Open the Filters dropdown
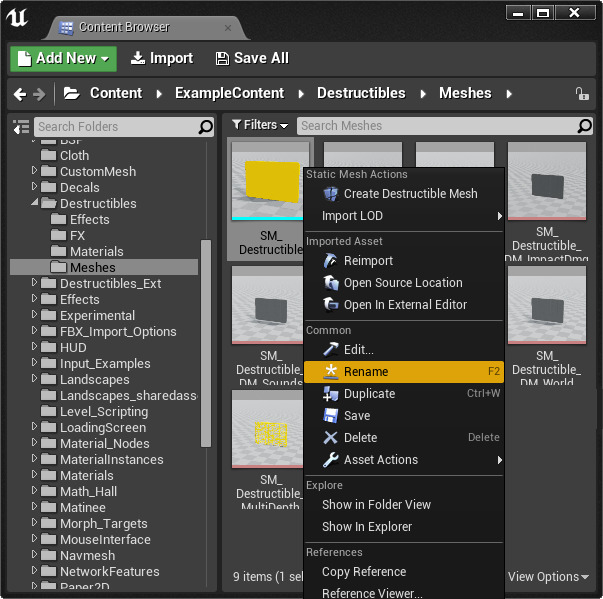Image resolution: width=603 pixels, height=599 pixels. [260, 125]
